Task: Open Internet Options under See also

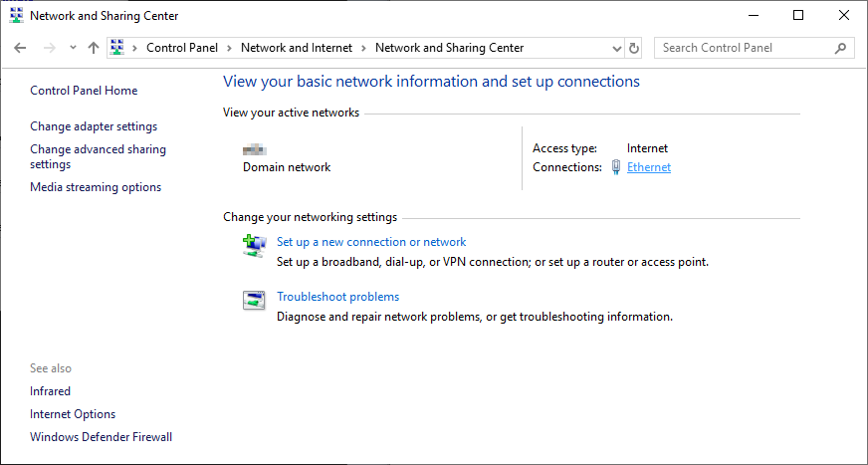Action: pos(73,414)
